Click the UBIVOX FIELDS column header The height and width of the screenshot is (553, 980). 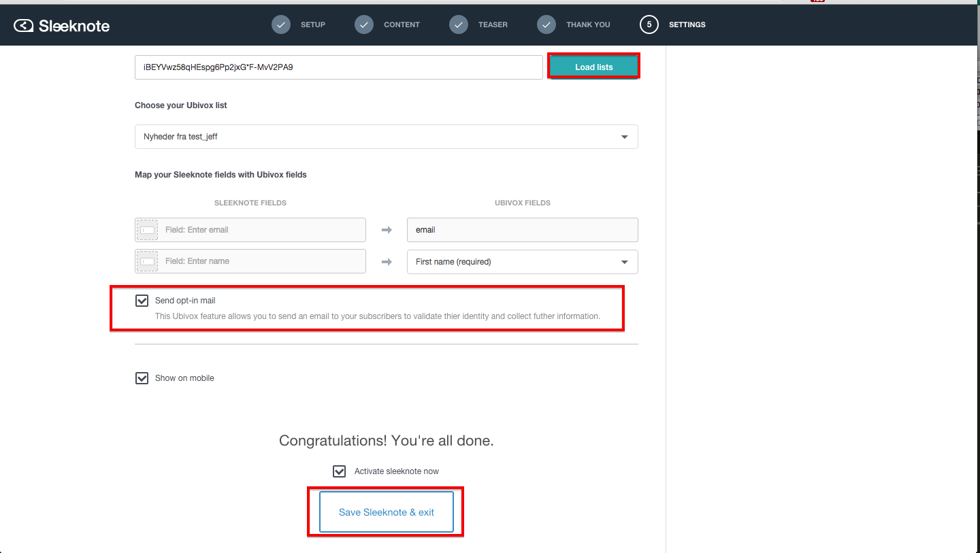point(523,203)
